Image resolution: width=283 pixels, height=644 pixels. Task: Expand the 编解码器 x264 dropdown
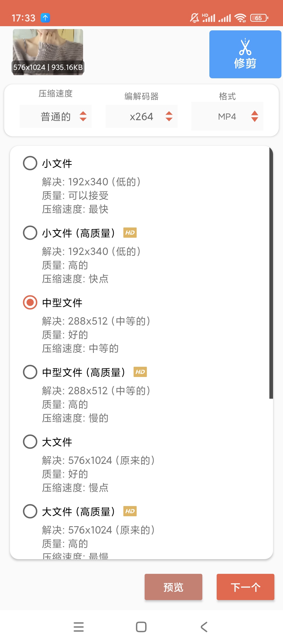coord(141,116)
